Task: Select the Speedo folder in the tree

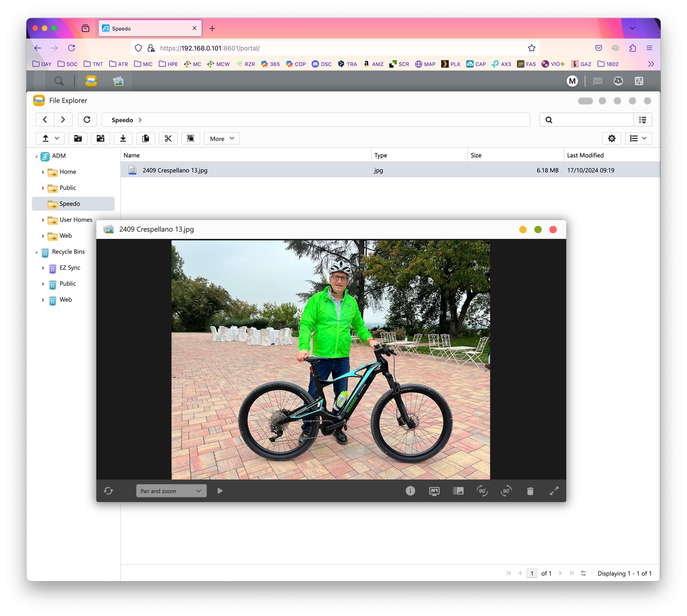Action: click(x=73, y=204)
